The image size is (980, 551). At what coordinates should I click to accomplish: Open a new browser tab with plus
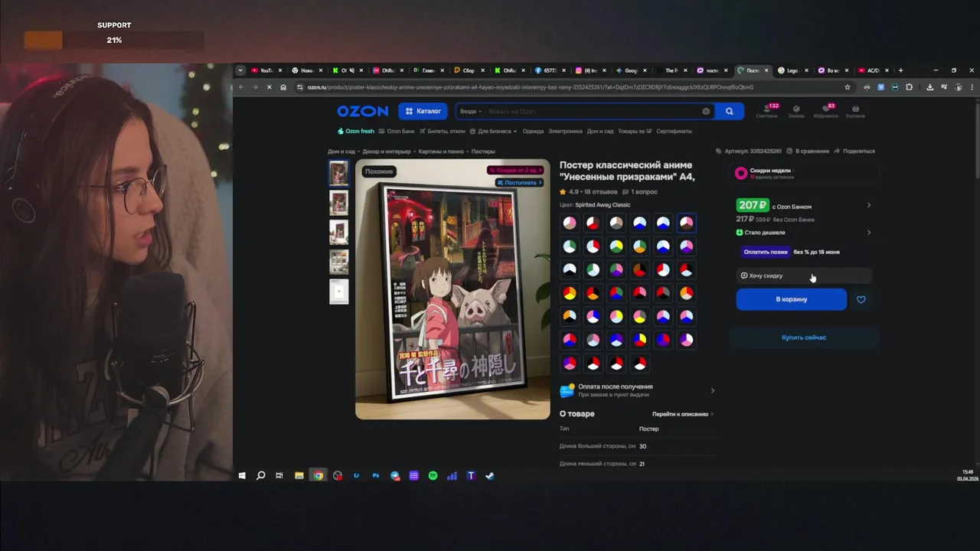click(900, 70)
